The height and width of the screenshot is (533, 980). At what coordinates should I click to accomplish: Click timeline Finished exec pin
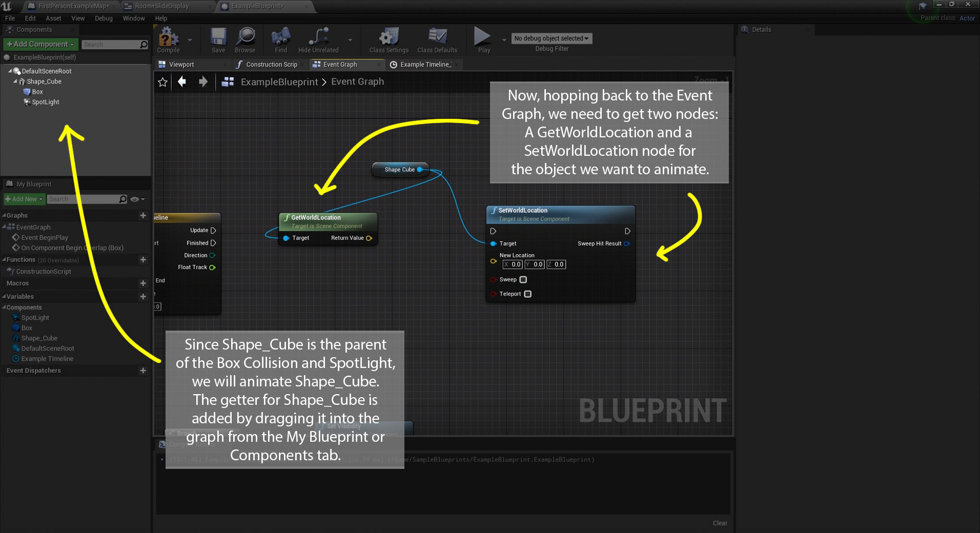(x=213, y=243)
